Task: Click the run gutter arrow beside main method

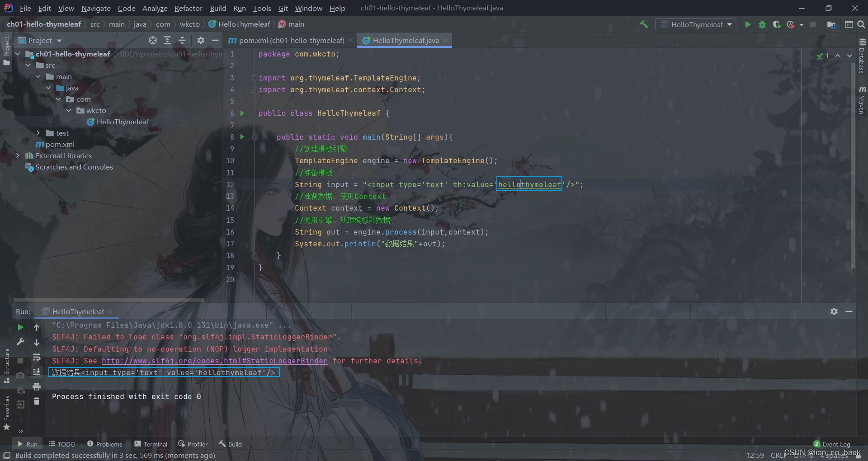Action: pos(242,136)
